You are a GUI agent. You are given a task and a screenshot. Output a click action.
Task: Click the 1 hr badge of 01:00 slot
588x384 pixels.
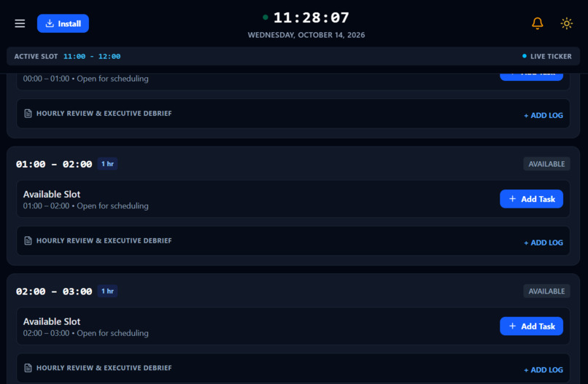click(x=107, y=164)
